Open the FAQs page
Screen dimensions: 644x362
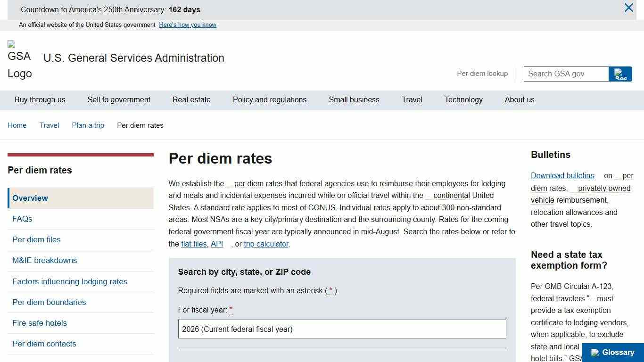(22, 219)
